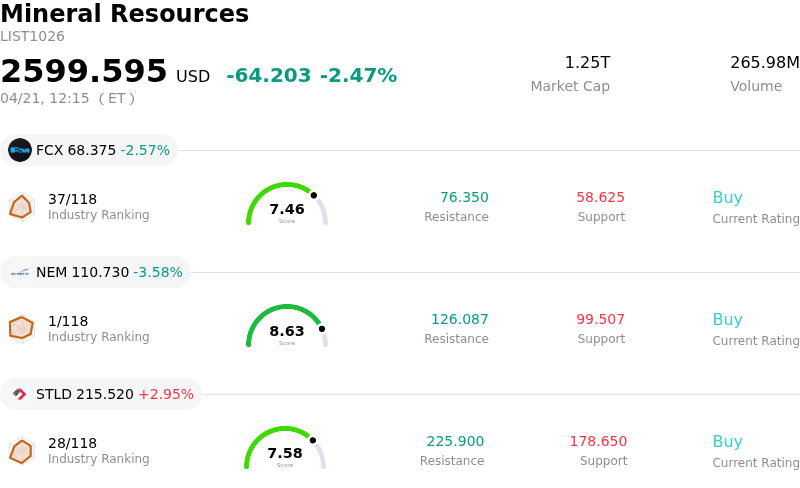Open the FCX 68.375 ticker chip
The image size is (800, 488).
click(90, 150)
